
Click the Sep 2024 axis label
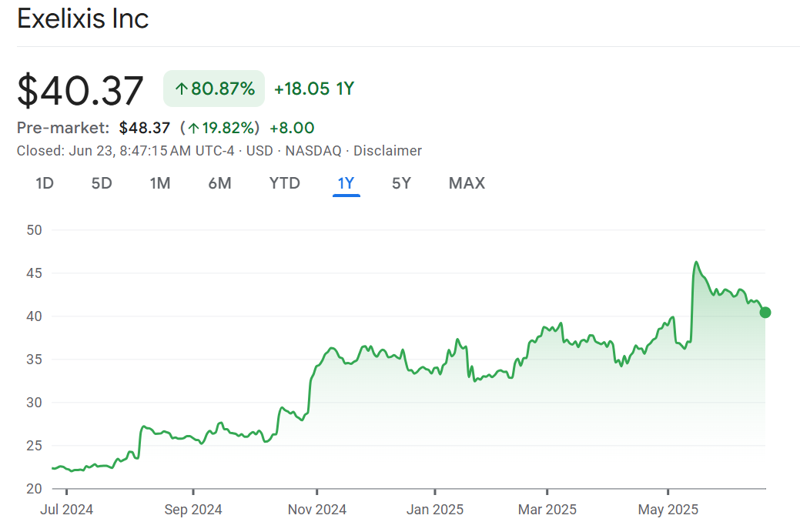(x=192, y=510)
